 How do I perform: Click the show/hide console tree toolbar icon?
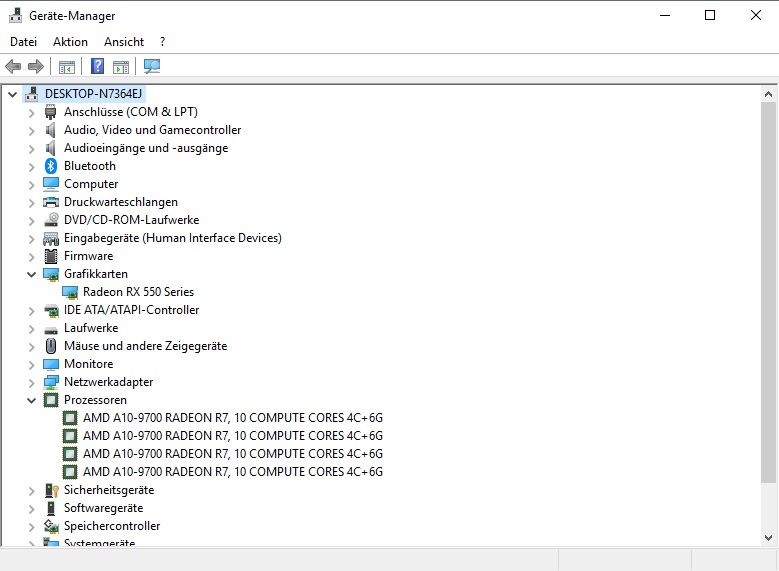tap(67, 67)
